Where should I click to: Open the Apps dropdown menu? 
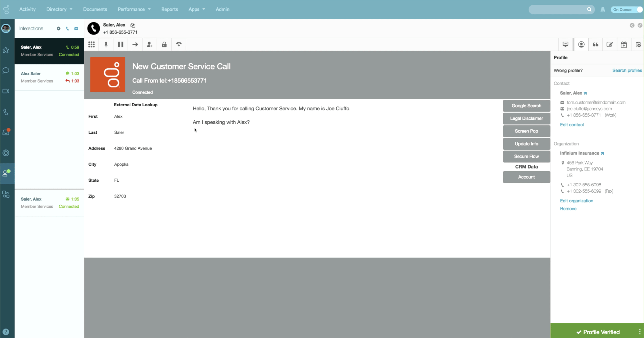(196, 9)
